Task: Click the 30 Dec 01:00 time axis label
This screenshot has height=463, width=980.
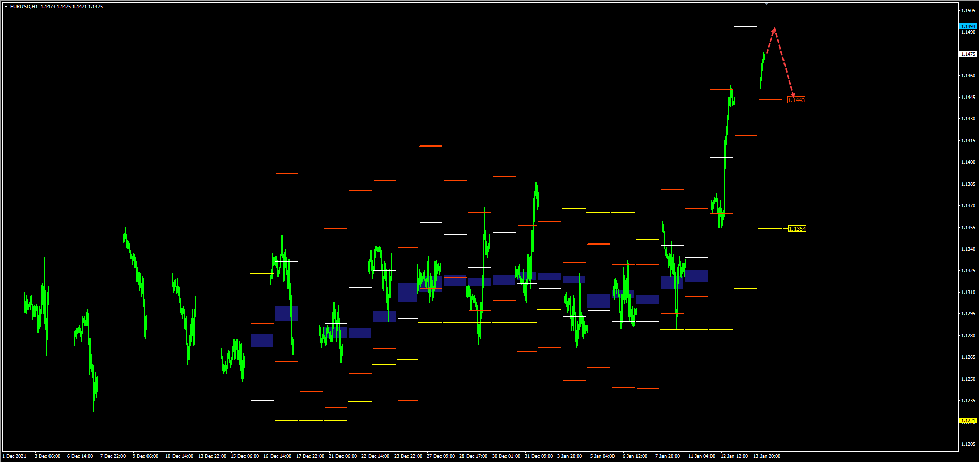Action: 506,456
